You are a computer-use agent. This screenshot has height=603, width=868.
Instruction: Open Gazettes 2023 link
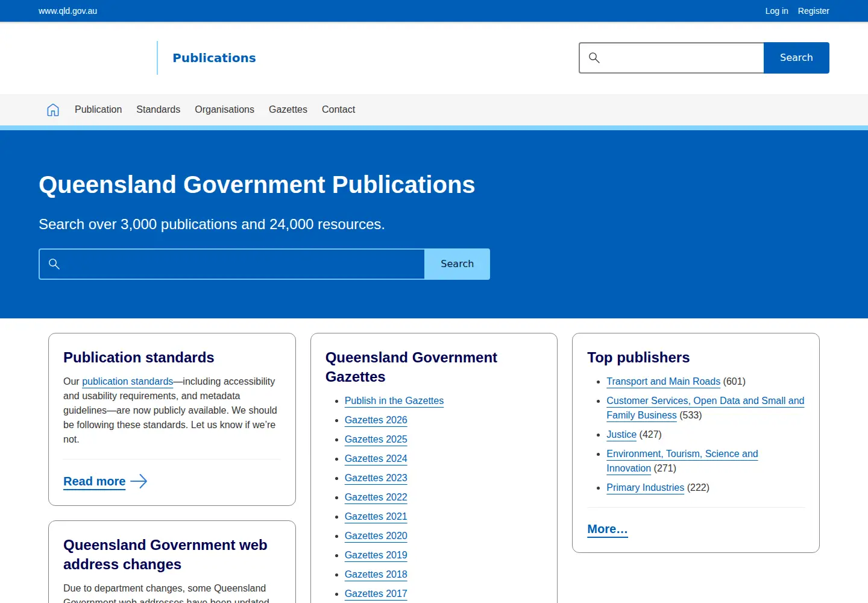coord(376,478)
